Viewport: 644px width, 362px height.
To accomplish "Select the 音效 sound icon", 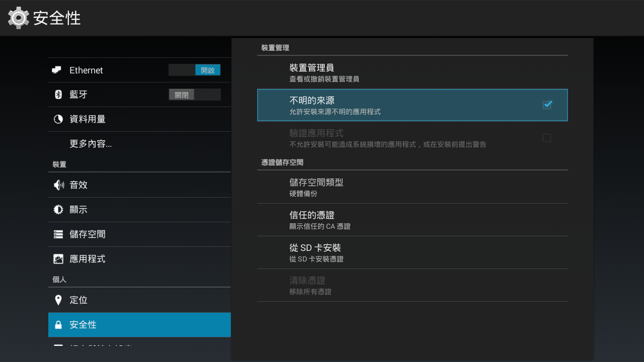I will [x=57, y=185].
